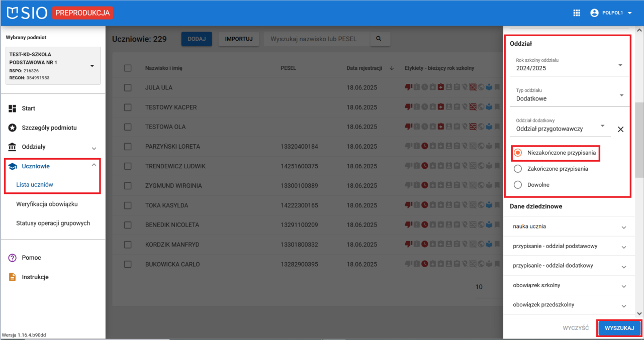This screenshot has height=340, width=644.
Task: Open Statusy operacji grupowych menu item
Action: [x=53, y=223]
